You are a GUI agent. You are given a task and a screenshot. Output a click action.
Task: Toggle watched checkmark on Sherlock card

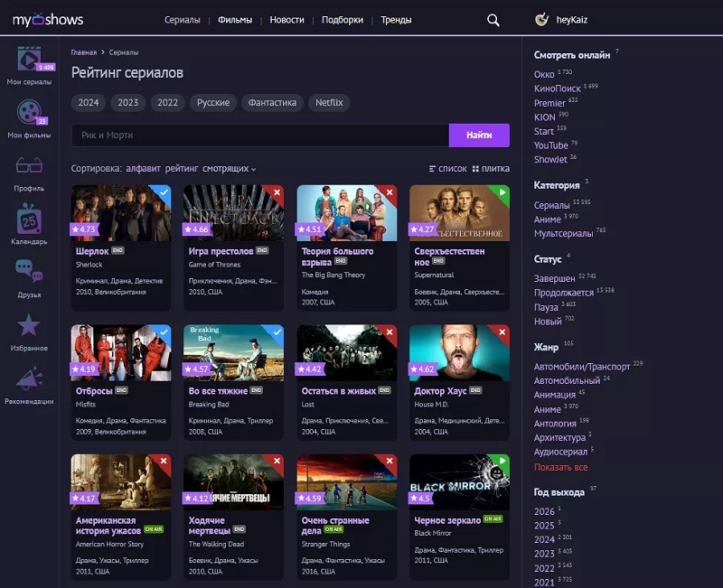click(x=164, y=192)
